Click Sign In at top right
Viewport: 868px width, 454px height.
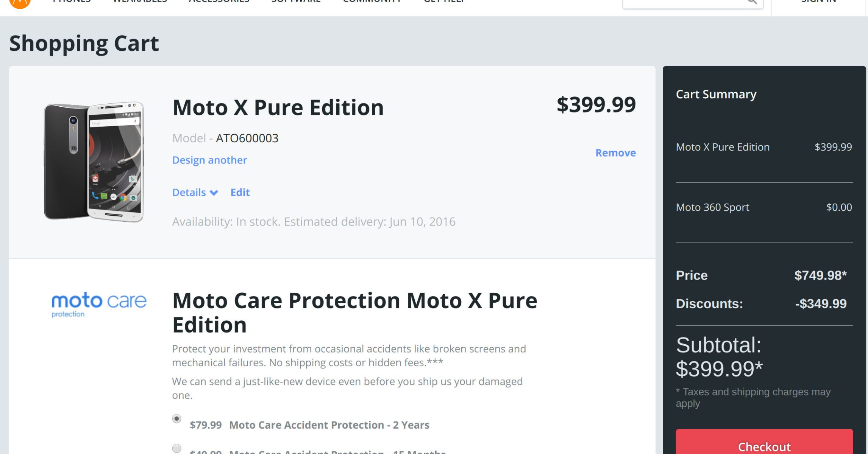pyautogui.click(x=818, y=2)
